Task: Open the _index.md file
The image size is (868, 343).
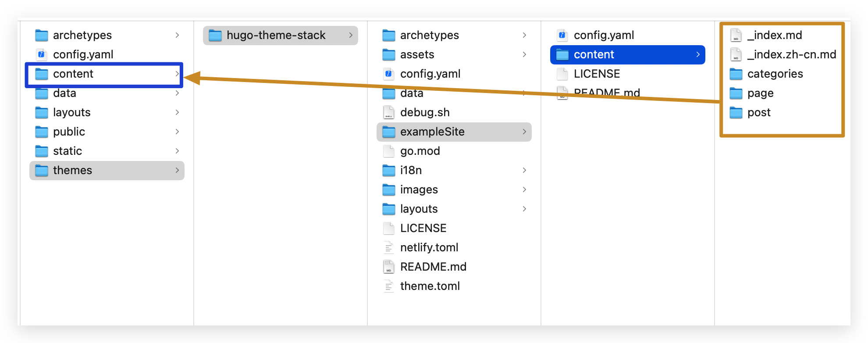Action: pyautogui.click(x=774, y=35)
